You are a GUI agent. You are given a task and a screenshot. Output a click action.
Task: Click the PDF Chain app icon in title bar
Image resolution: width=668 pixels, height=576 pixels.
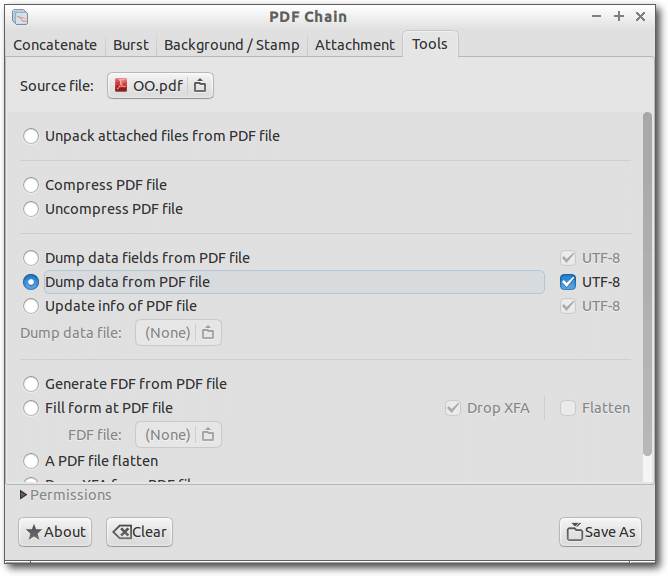(x=20, y=17)
